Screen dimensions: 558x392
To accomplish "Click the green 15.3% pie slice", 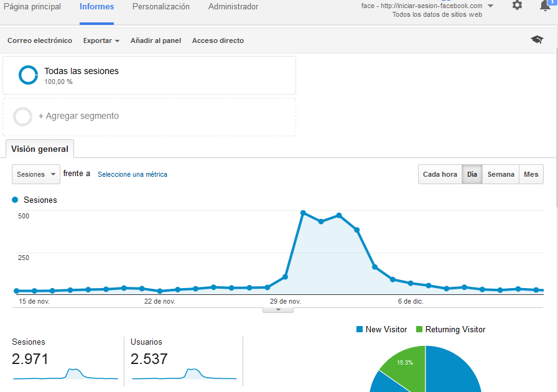I will pos(407,365).
